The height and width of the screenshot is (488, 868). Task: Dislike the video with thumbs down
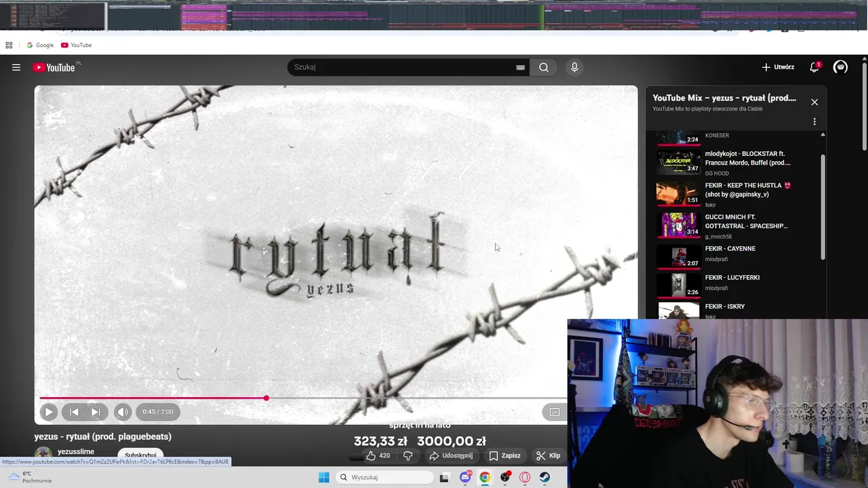point(408,455)
